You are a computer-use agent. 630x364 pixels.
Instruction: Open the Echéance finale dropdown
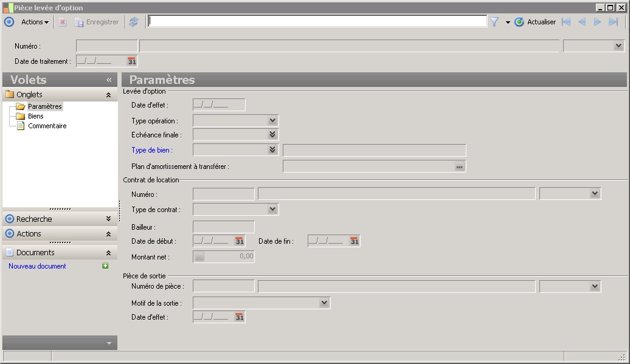coord(272,134)
